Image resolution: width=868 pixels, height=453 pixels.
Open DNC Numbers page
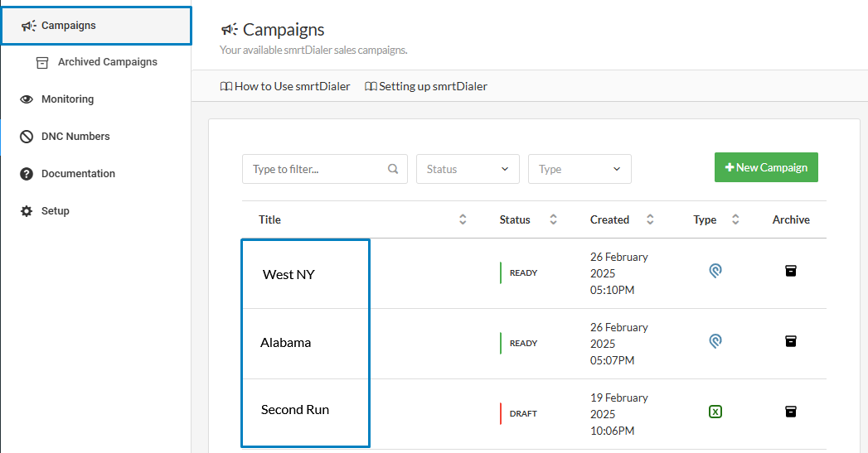[75, 137]
